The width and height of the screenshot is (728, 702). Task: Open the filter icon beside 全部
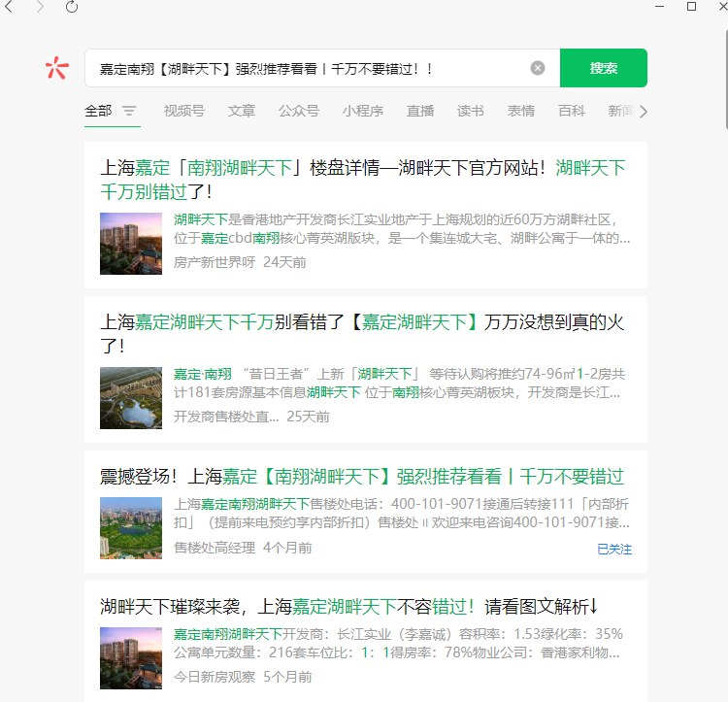[x=129, y=111]
